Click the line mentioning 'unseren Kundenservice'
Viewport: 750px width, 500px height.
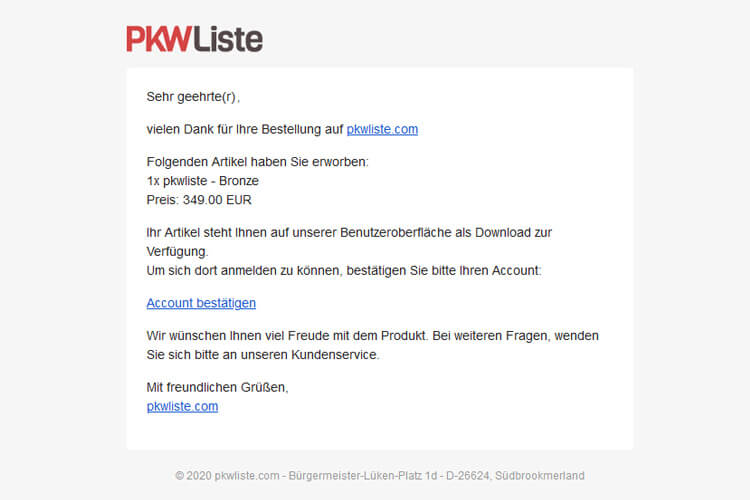point(263,355)
